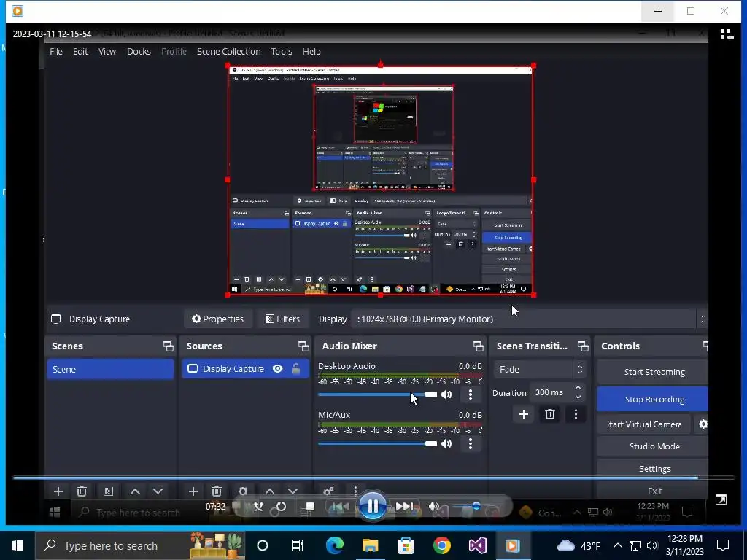The image size is (747, 560).
Task: Open Microsoft Edge from the taskbar
Action: [335, 545]
